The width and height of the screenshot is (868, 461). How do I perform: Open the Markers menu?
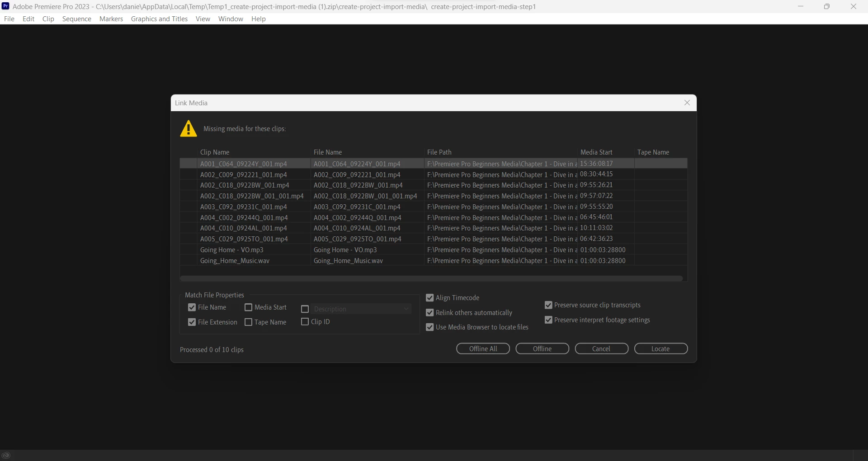click(x=111, y=19)
